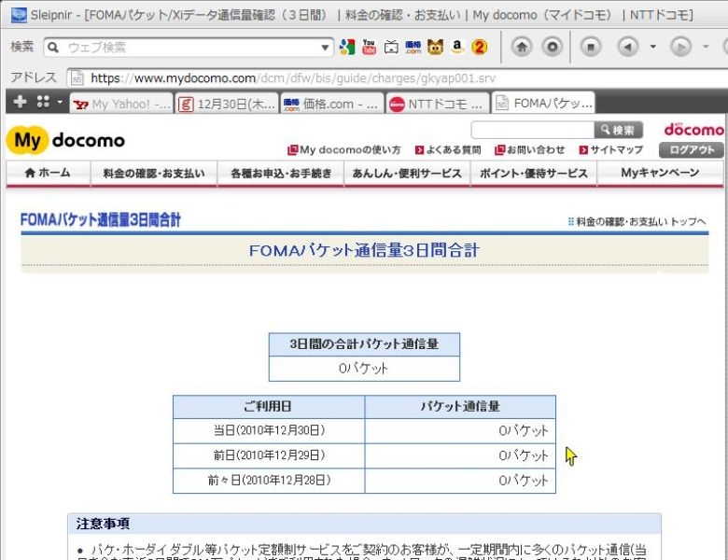Click the ご利用日 column header
Screen dimensions: 728x560
269,406
